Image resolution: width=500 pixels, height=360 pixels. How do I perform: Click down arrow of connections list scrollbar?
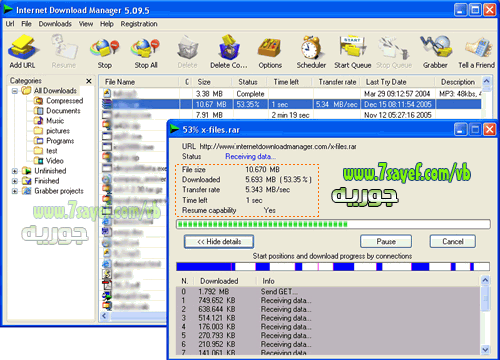tap(485, 349)
